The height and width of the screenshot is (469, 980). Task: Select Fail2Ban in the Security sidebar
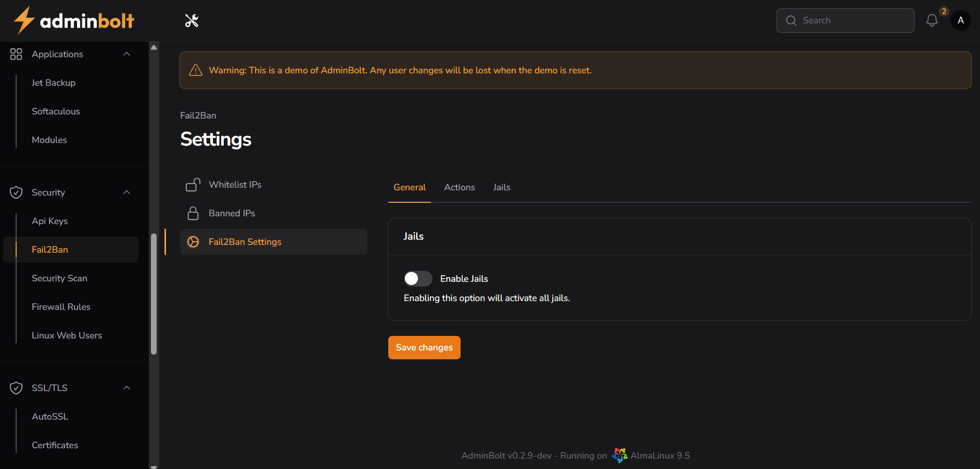49,249
